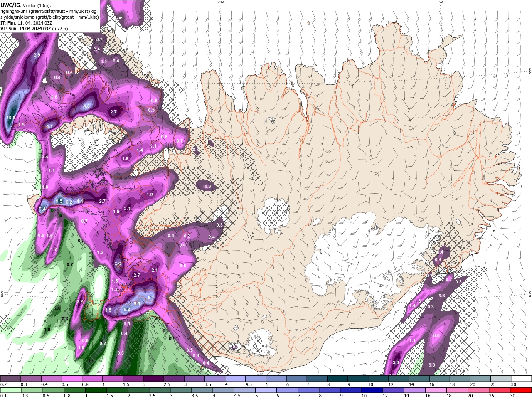Click the precipitation value '10.8' on the map
532x399 pixels.
(x=11, y=118)
